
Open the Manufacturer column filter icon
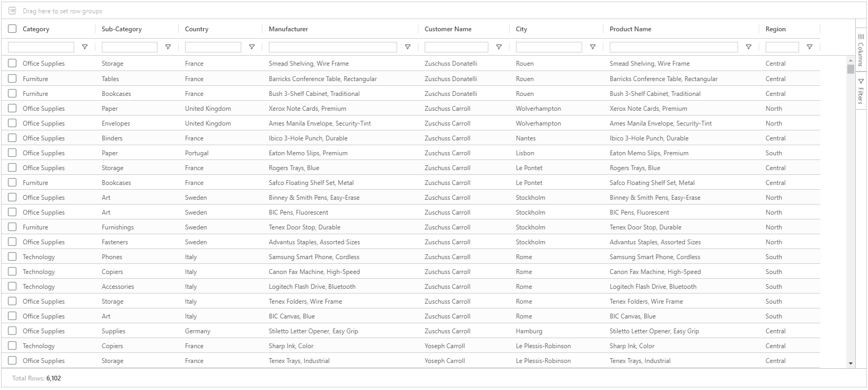coord(407,47)
